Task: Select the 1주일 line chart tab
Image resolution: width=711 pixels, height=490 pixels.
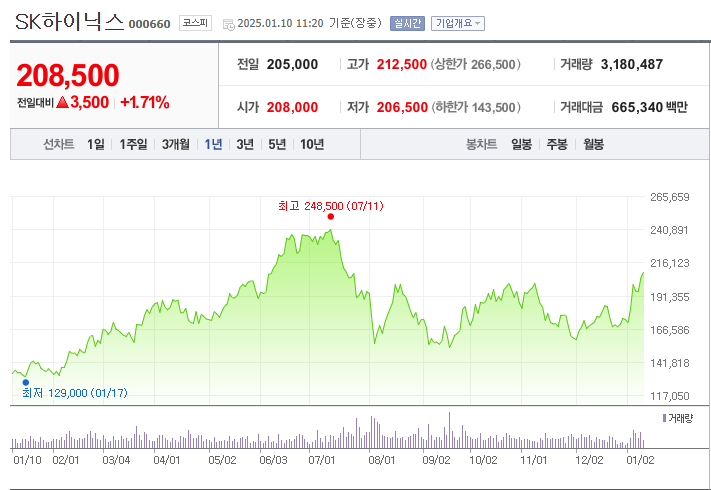Action: [x=133, y=144]
